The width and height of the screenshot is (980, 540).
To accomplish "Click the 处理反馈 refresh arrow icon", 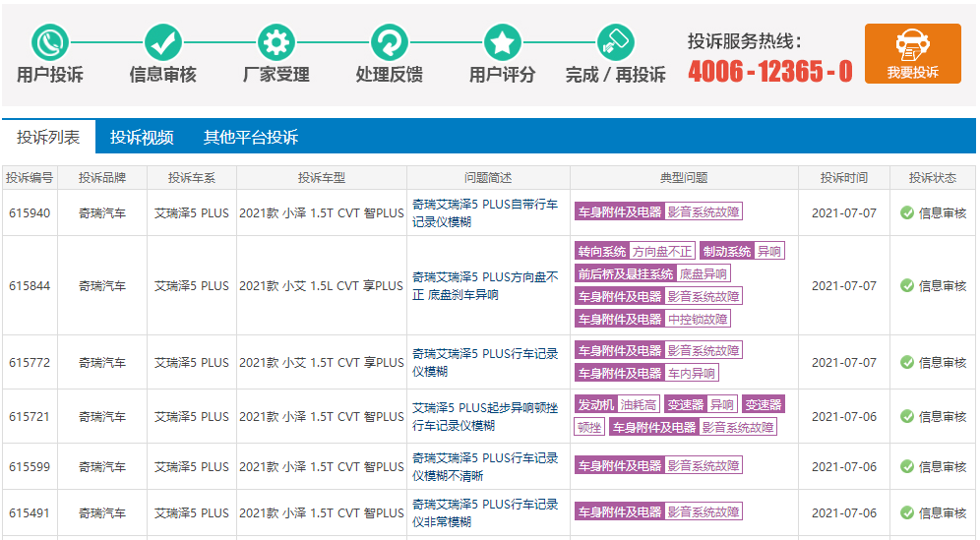I will 390,42.
